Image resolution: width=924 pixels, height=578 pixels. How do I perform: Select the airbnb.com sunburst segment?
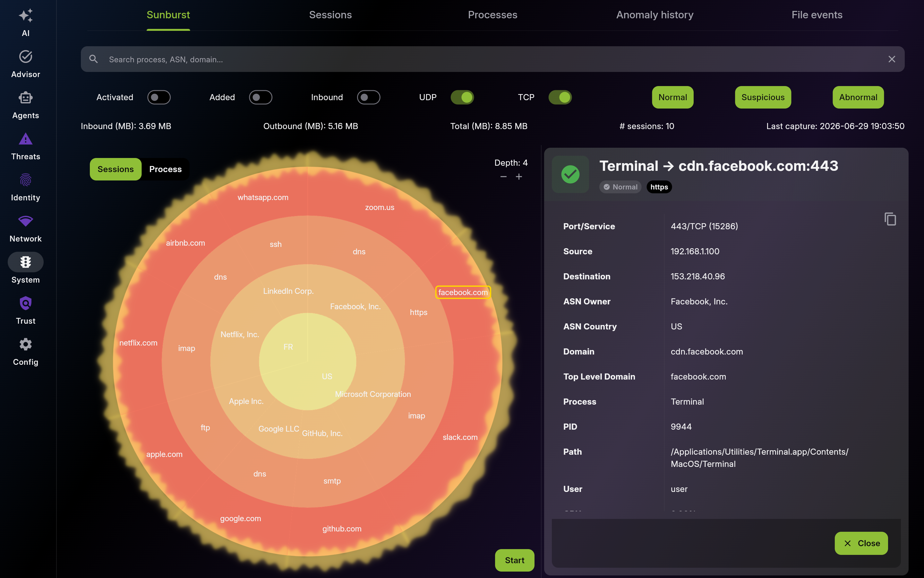pos(185,243)
